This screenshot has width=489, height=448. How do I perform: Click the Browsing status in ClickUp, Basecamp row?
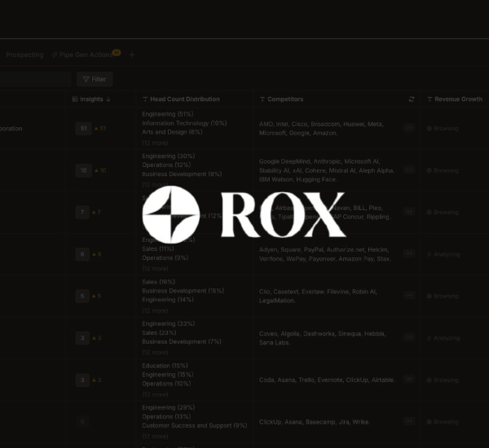click(443, 422)
